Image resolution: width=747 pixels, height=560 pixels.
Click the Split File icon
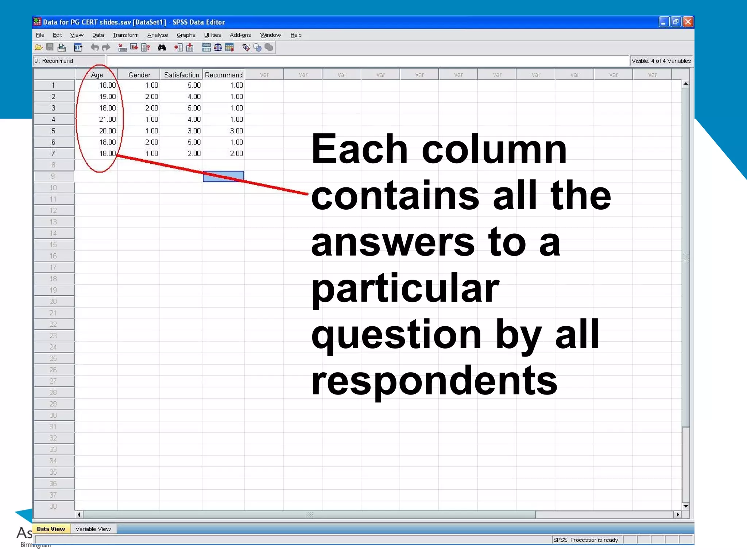(206, 47)
